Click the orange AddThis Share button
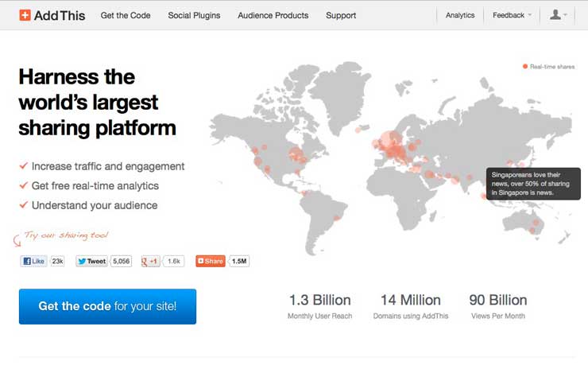 211,261
